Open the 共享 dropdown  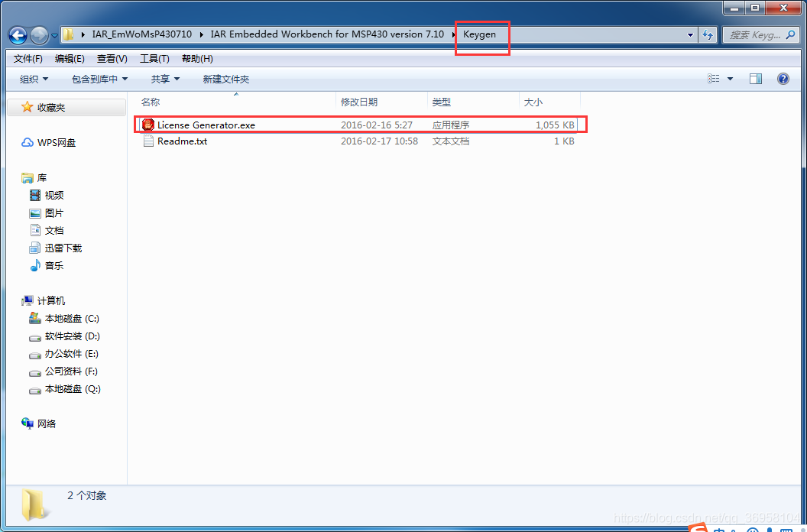click(x=165, y=79)
